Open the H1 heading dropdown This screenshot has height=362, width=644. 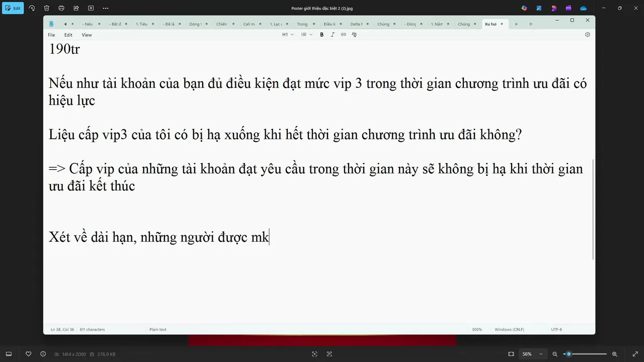click(288, 35)
